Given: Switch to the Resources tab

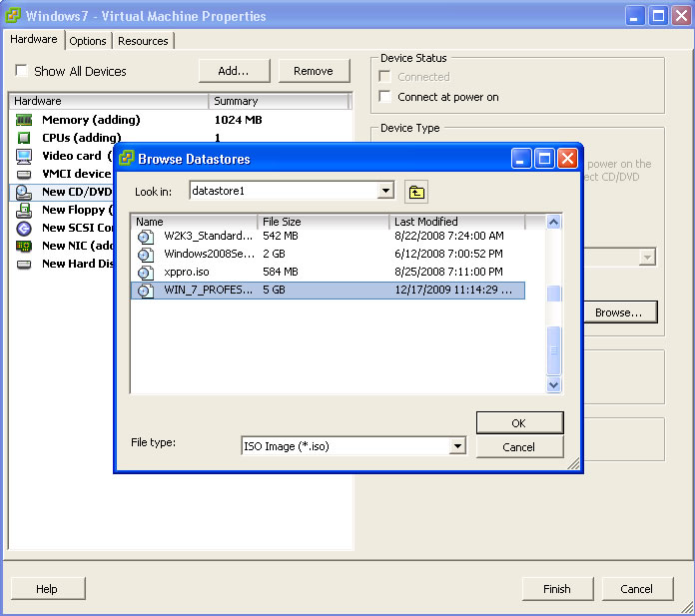Looking at the screenshot, I should tap(143, 41).
